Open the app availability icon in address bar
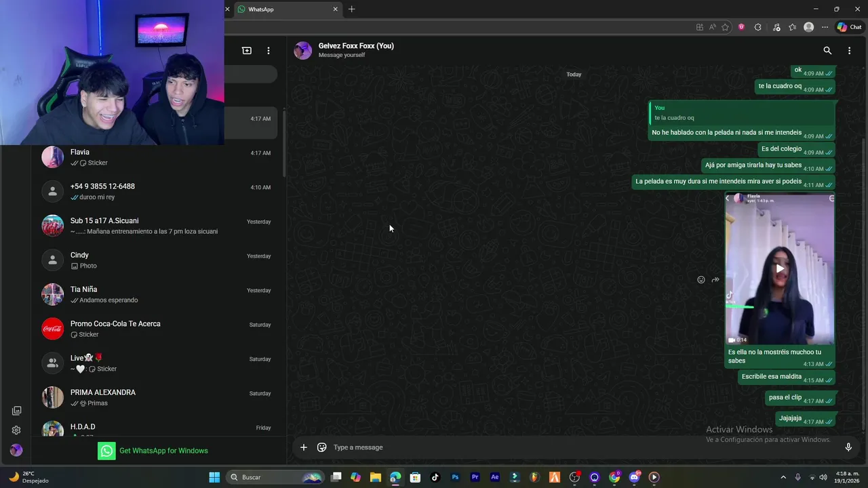The image size is (868, 488). click(700, 27)
